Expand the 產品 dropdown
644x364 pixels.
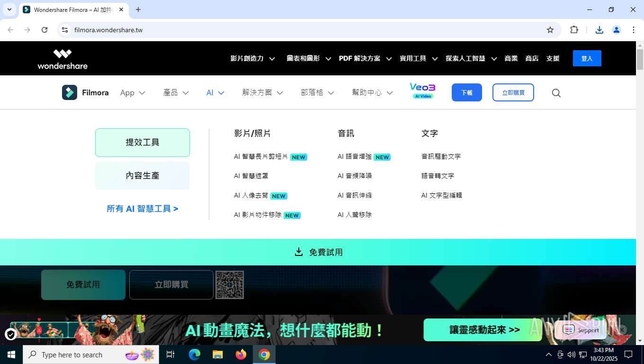[x=176, y=93]
